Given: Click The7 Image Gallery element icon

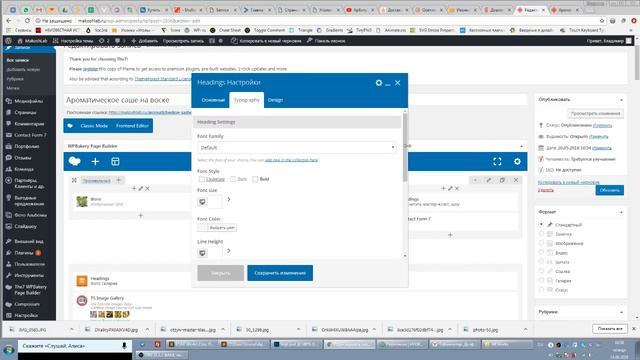Looking at the screenshot, I should [x=82, y=301].
